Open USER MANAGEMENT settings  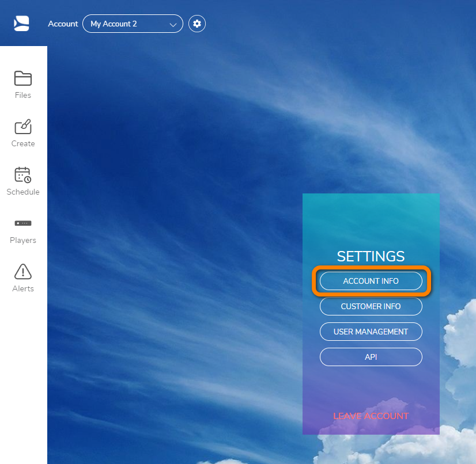[x=371, y=332]
